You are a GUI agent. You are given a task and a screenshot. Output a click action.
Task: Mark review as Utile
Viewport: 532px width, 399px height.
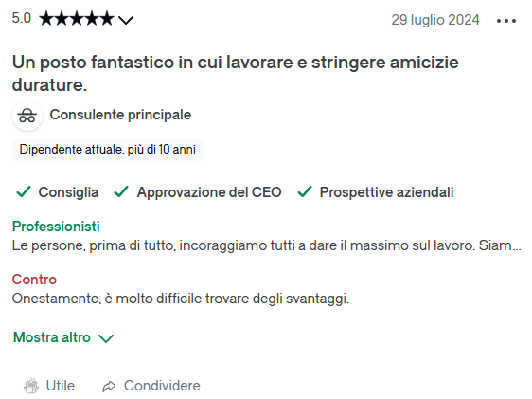point(49,386)
